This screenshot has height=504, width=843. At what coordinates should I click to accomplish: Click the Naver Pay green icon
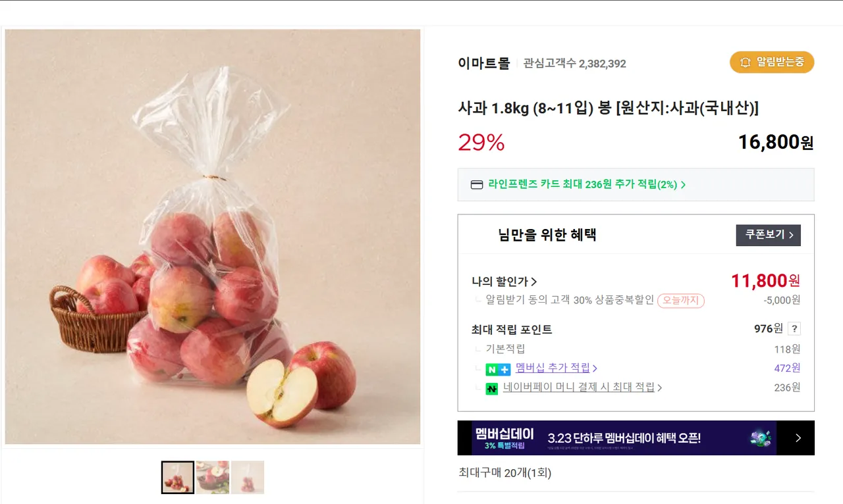tap(492, 389)
